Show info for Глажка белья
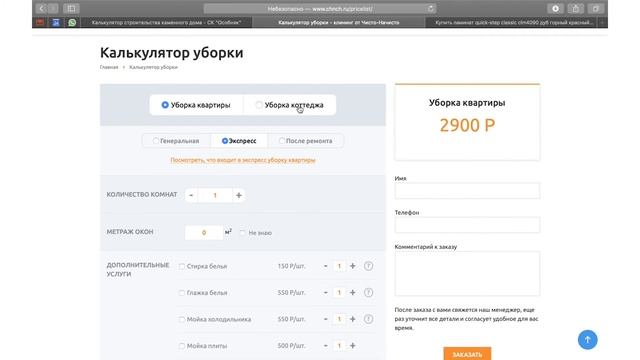This screenshot has height=360, width=640. [369, 293]
